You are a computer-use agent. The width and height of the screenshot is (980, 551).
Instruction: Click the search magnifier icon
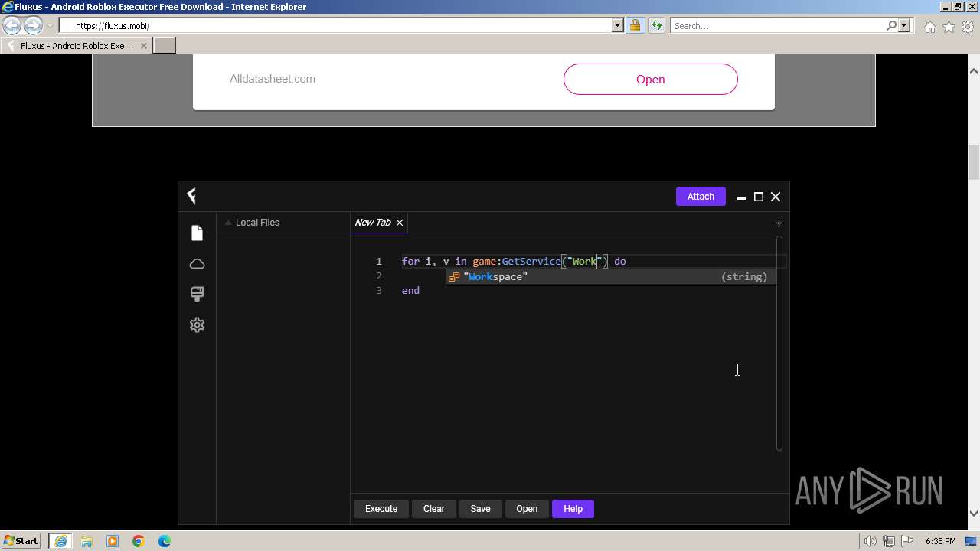coord(891,26)
